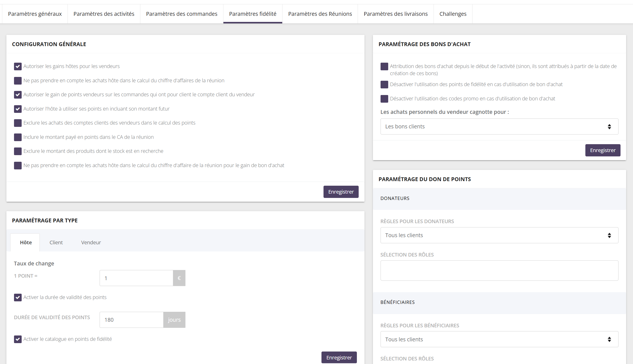Uncheck 'Activer le catalogue en points de fidélité'
The height and width of the screenshot is (364, 633).
click(x=18, y=339)
